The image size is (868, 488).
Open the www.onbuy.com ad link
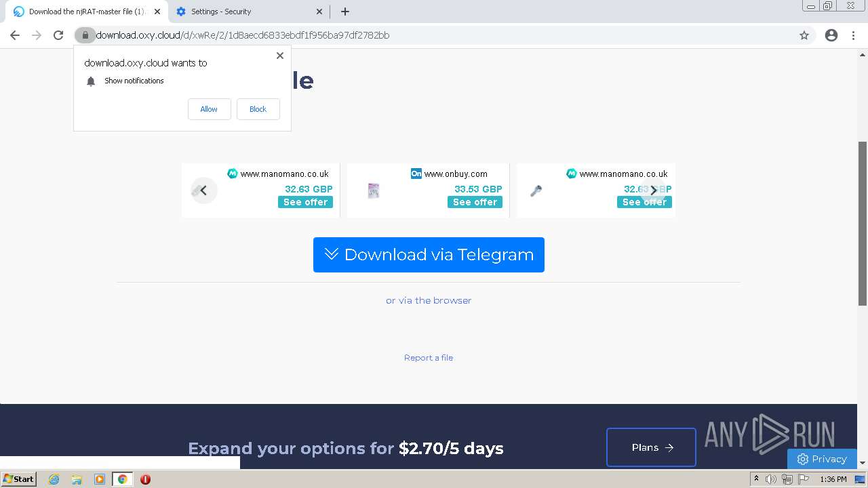click(x=456, y=174)
